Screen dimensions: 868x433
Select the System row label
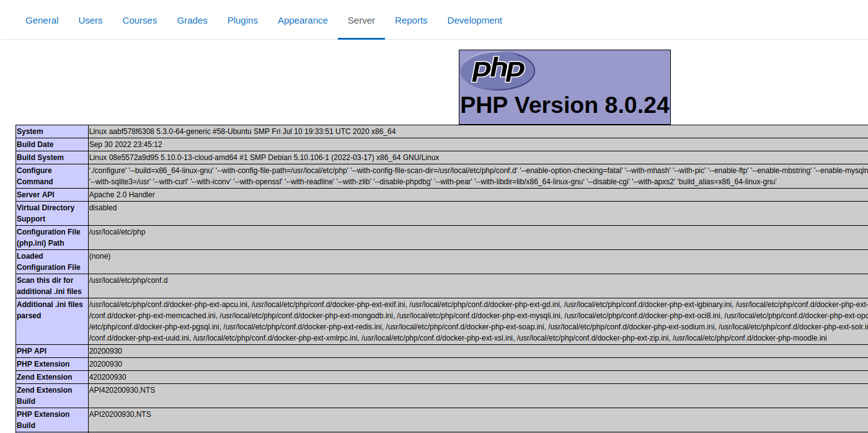52,132
